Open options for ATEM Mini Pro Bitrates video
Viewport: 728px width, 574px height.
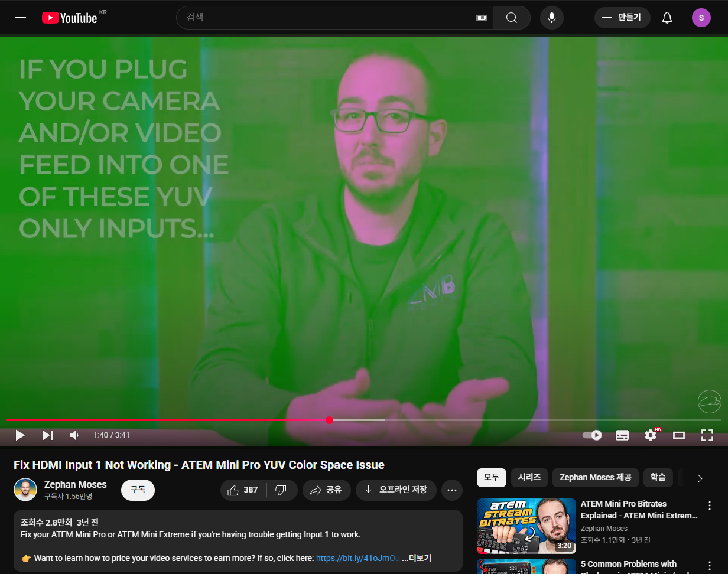(x=710, y=505)
